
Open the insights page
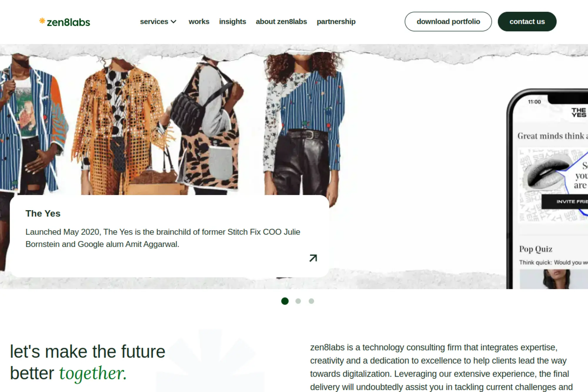pyautogui.click(x=233, y=22)
